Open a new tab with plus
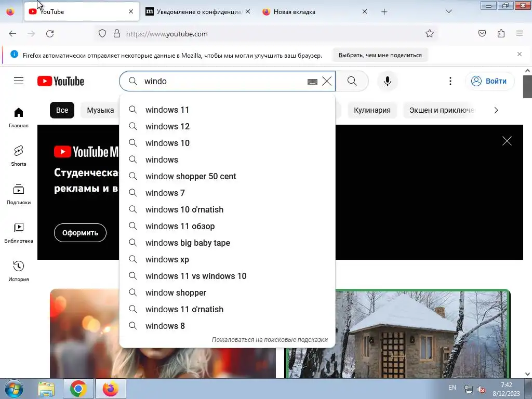 point(384,12)
